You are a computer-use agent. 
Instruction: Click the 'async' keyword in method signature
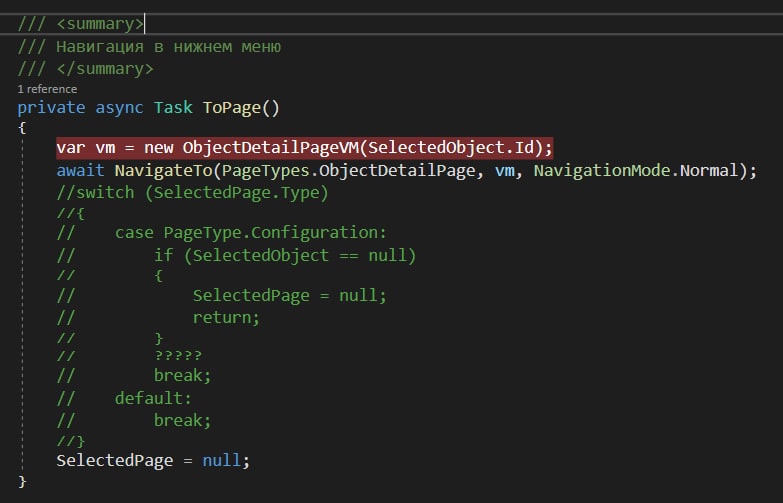coord(119,107)
